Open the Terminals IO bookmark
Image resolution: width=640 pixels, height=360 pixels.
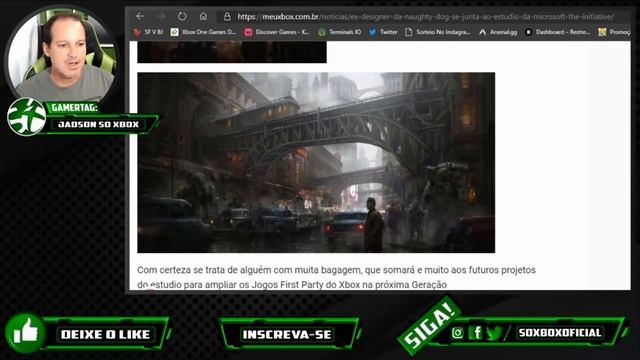point(340,32)
